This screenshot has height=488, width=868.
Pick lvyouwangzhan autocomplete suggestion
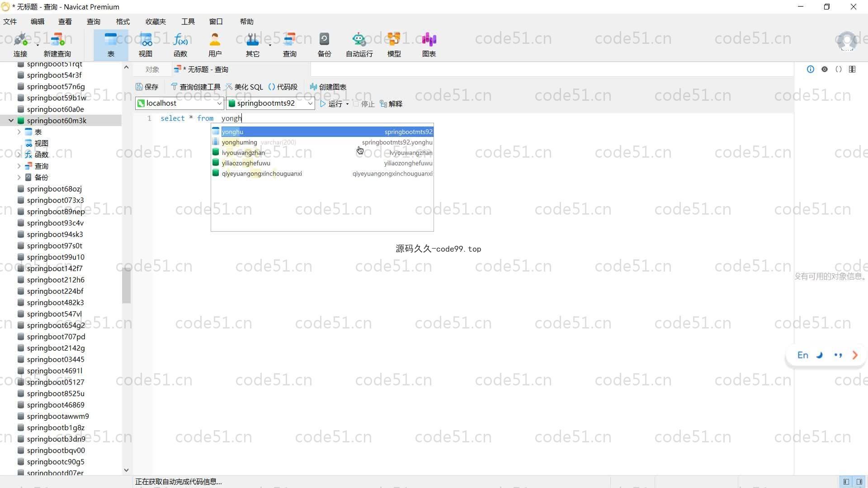[x=322, y=153]
